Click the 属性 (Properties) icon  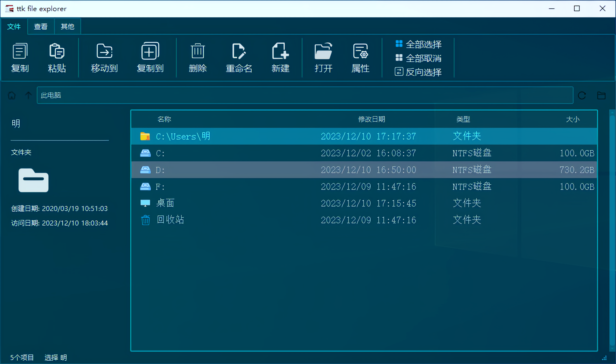360,51
